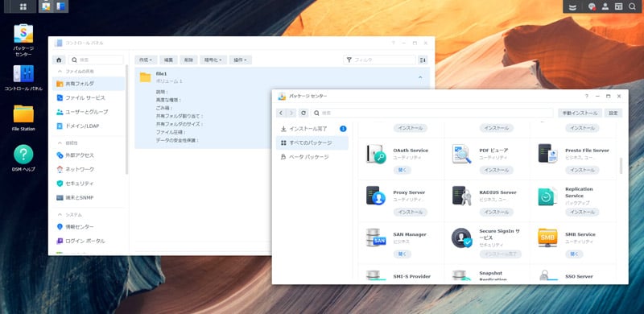
Task: Open DSM ヘルプ desktop shortcut
Action: tap(23, 154)
